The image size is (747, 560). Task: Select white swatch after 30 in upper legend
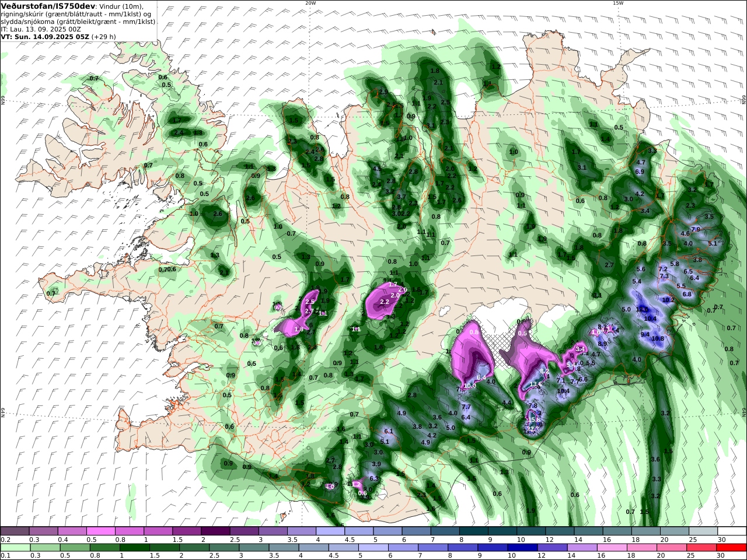732,531
